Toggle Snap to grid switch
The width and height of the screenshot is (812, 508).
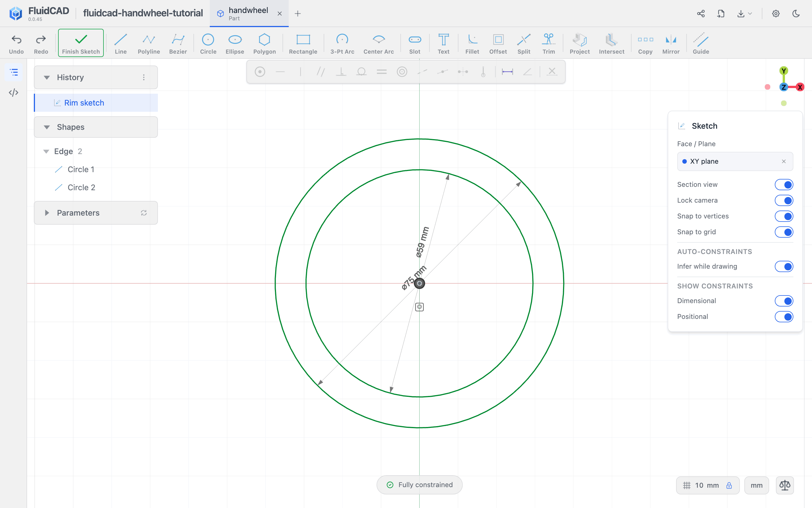click(x=784, y=232)
